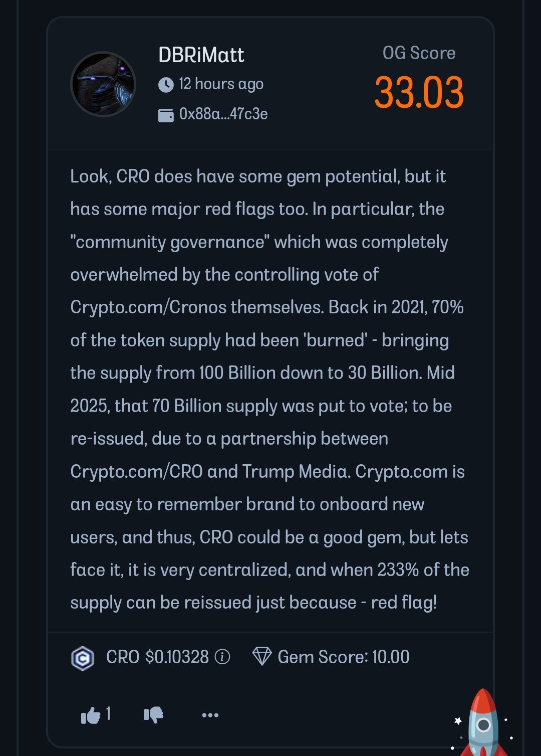541x756 pixels.
Task: Click the '12 hours ago' timestamp
Action: click(221, 84)
